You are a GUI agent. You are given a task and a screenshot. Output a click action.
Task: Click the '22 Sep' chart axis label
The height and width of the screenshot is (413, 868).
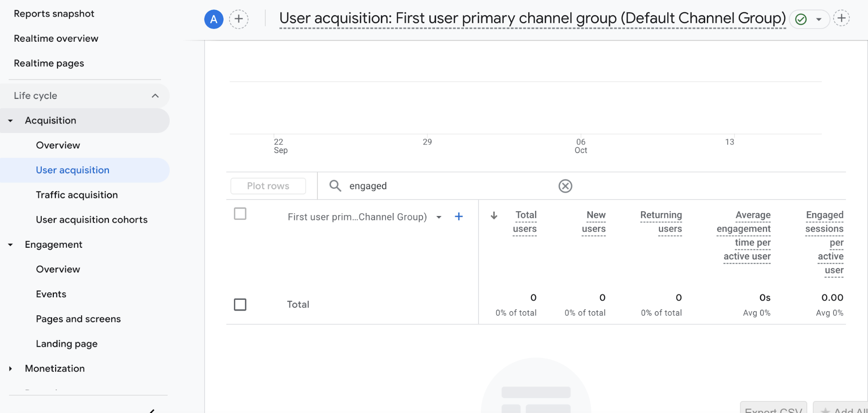coord(281,146)
